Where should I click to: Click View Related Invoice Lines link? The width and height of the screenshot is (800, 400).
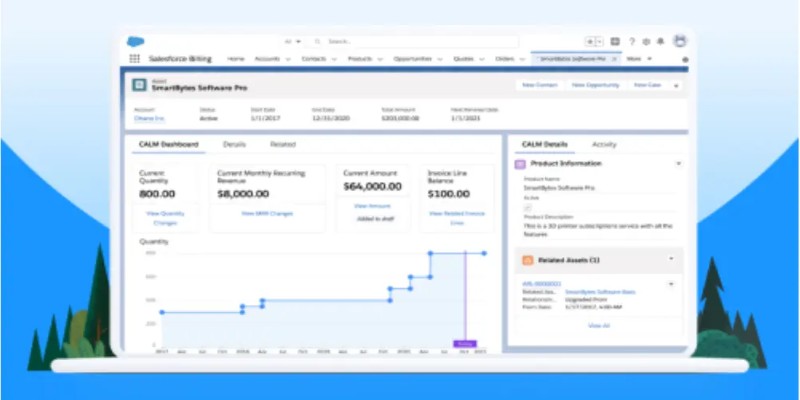[x=457, y=218]
